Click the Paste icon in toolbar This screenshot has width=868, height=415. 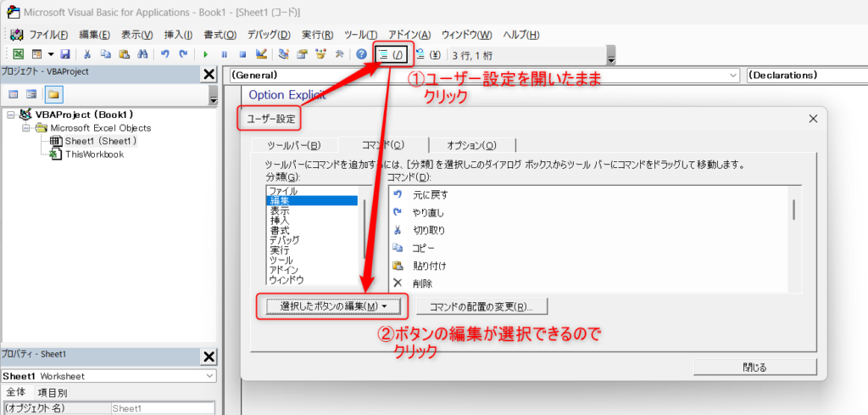tap(124, 54)
